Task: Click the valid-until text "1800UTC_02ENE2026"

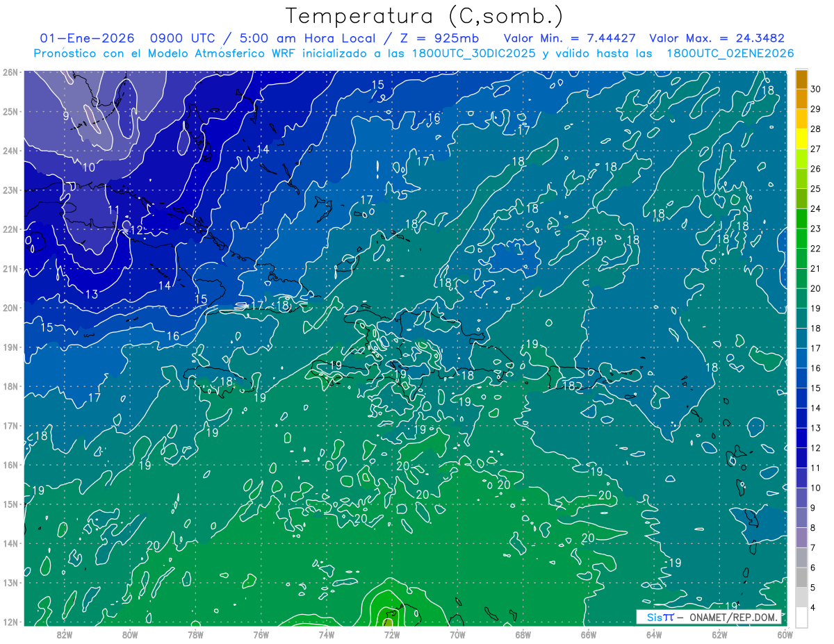Action: 730,53
